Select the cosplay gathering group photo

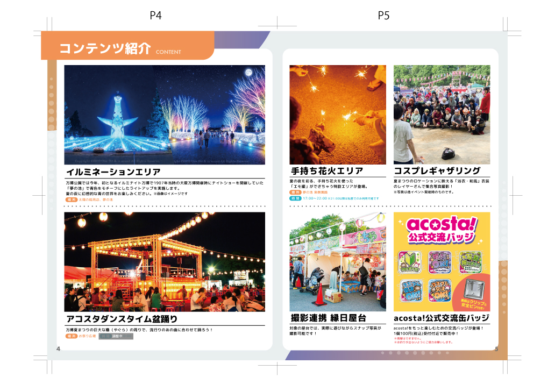point(442,115)
